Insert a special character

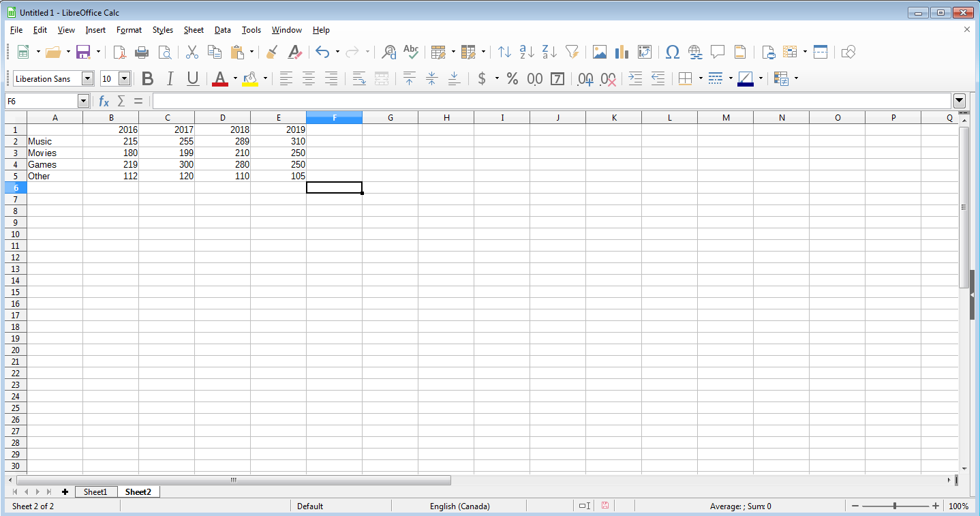coord(673,52)
